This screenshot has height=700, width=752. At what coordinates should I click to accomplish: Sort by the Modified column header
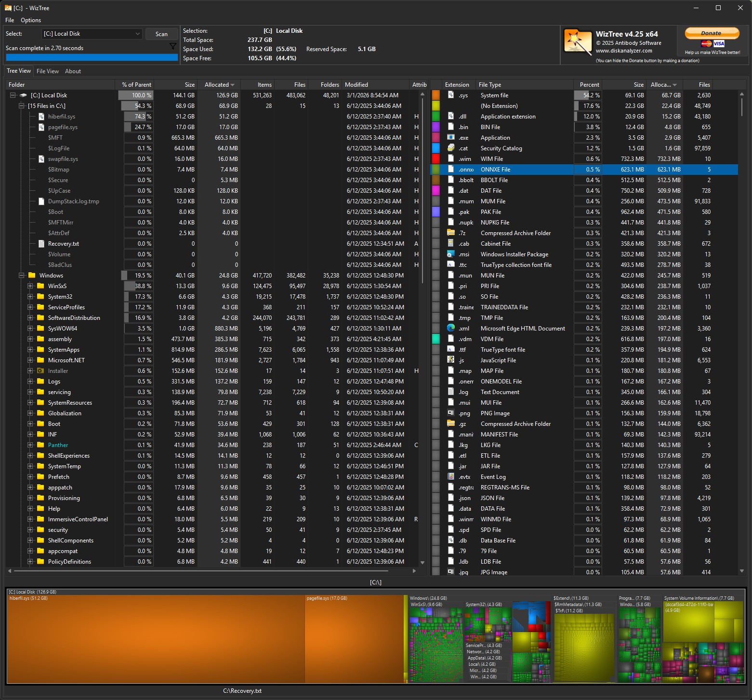click(x=376, y=85)
